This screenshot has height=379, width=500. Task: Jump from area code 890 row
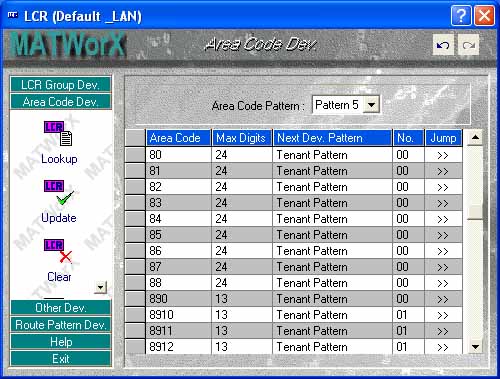coord(443,299)
